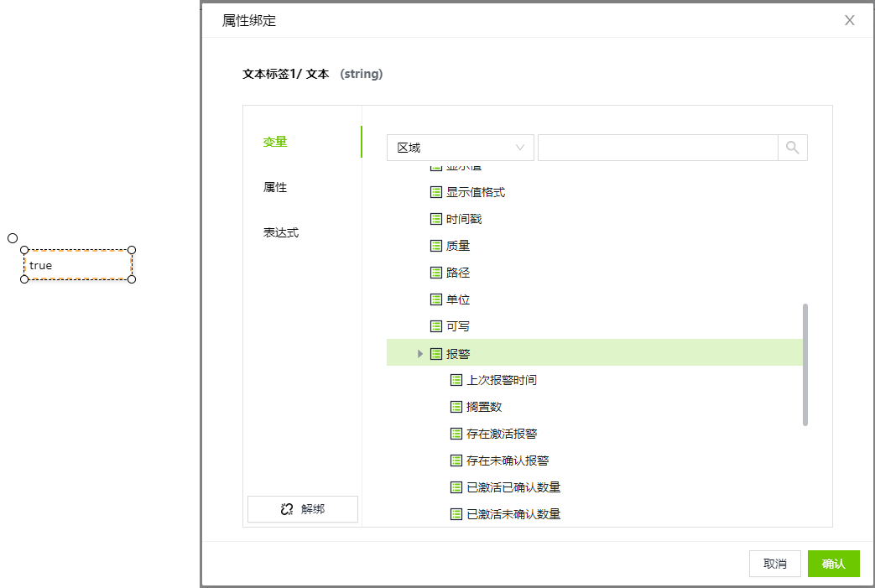Close the 属性绑定 dialog
875x588 pixels.
point(849,20)
